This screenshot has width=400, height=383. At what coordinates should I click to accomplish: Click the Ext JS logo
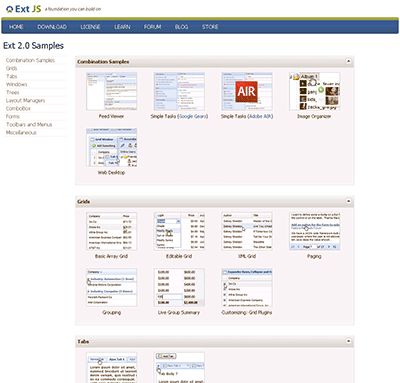click(24, 9)
